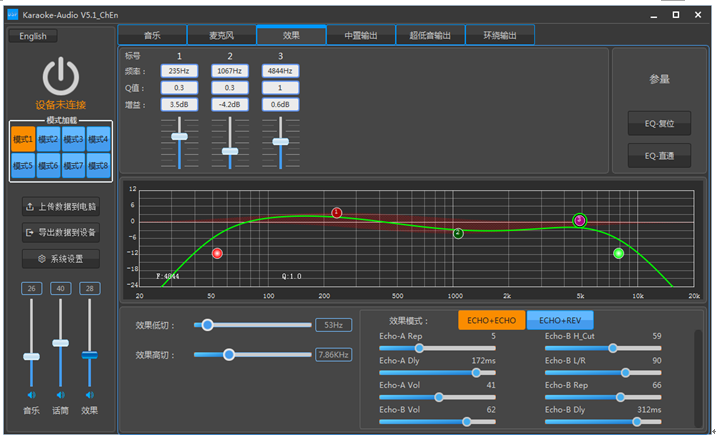
Task: Click the Echo-B H_Cut slider handle
Action: (x=613, y=348)
